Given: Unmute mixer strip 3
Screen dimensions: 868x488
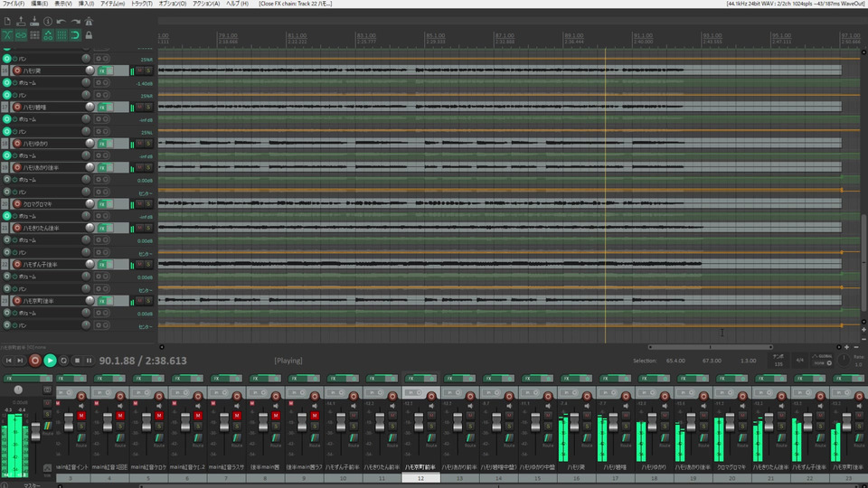Looking at the screenshot, I should point(81,416).
